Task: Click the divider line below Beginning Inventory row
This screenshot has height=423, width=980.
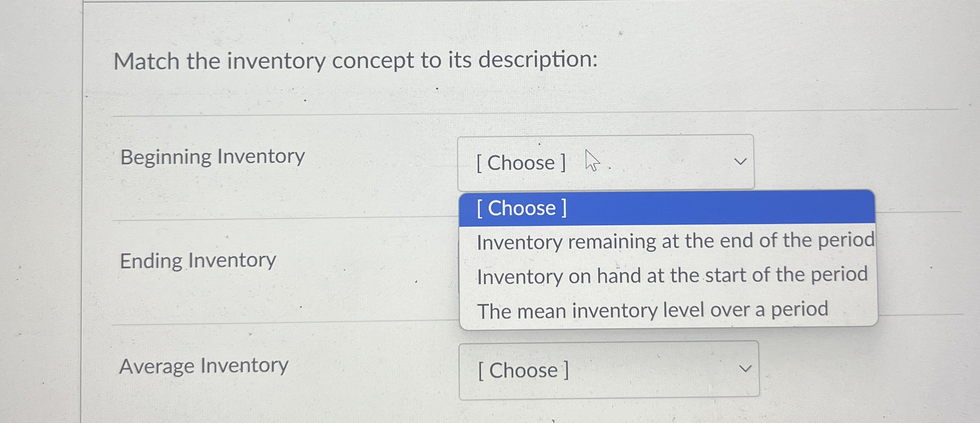Action: coord(277,218)
